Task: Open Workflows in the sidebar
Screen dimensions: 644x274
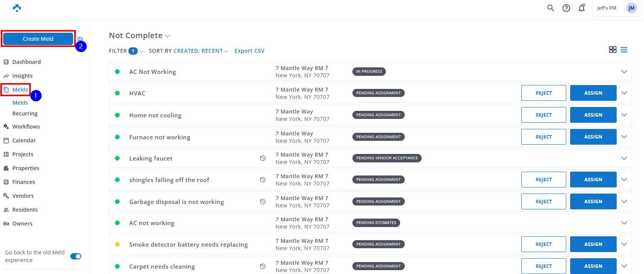Action: pyautogui.click(x=26, y=127)
